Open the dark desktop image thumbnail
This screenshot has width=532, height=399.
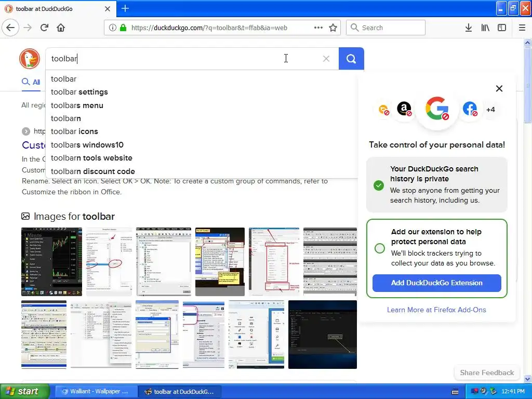[x=322, y=334]
